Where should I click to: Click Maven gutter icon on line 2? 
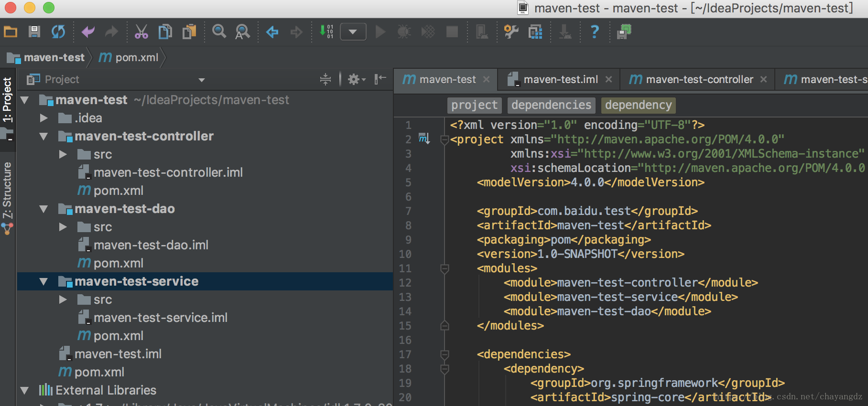424,139
